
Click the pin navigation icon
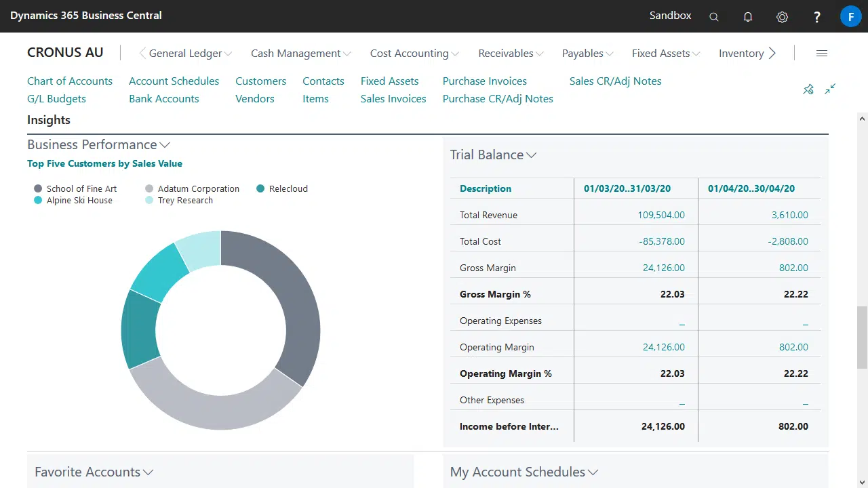[x=808, y=89]
